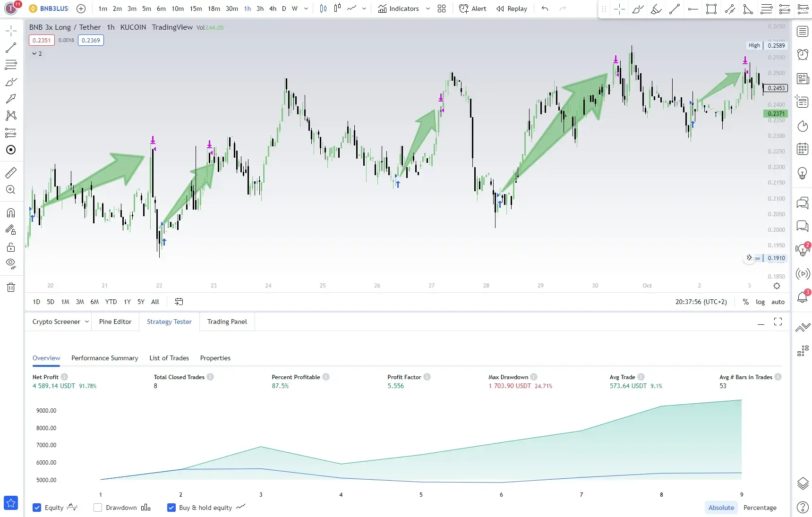Activate the Magnet mode tool

[x=10, y=213]
